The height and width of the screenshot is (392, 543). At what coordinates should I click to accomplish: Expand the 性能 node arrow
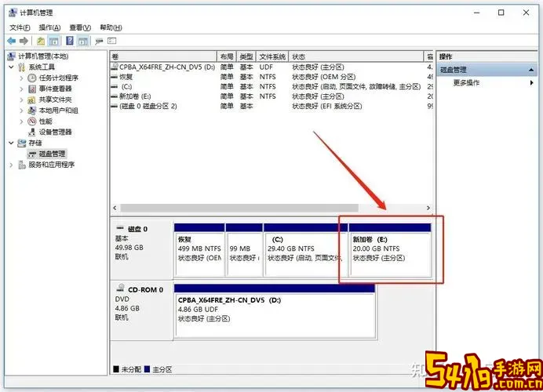click(x=21, y=121)
